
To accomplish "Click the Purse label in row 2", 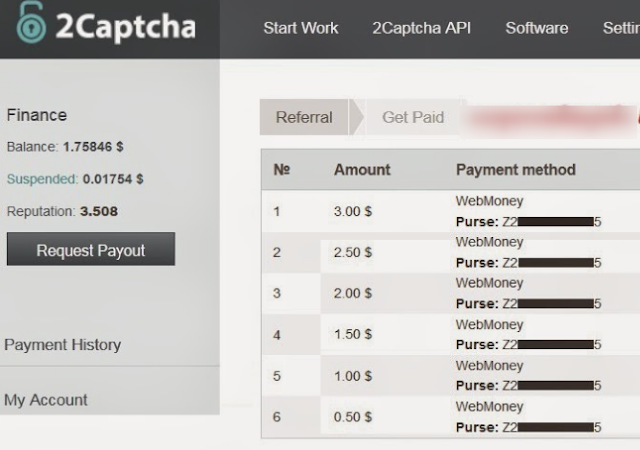I will tap(477, 263).
